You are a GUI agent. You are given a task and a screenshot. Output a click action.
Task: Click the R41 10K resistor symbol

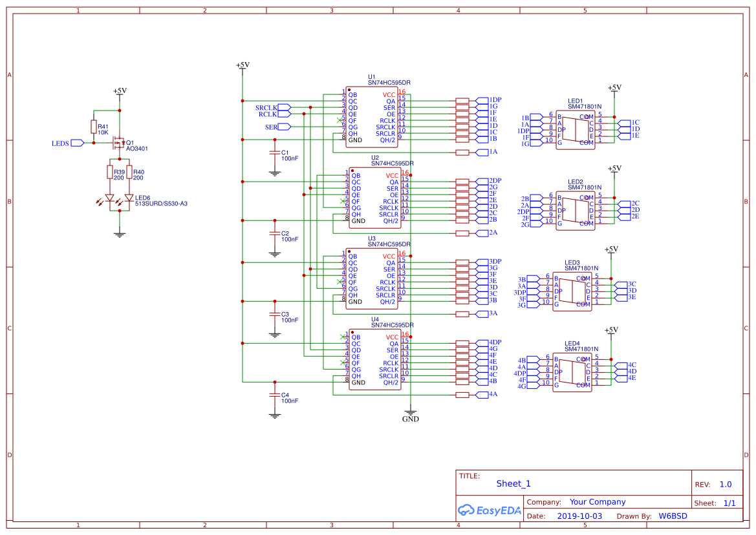[x=94, y=127]
